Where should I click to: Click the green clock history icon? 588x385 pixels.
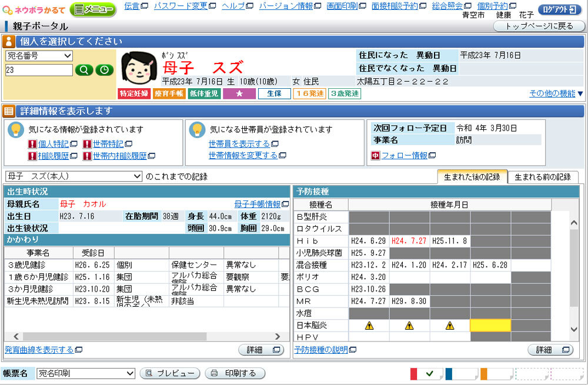pos(103,70)
